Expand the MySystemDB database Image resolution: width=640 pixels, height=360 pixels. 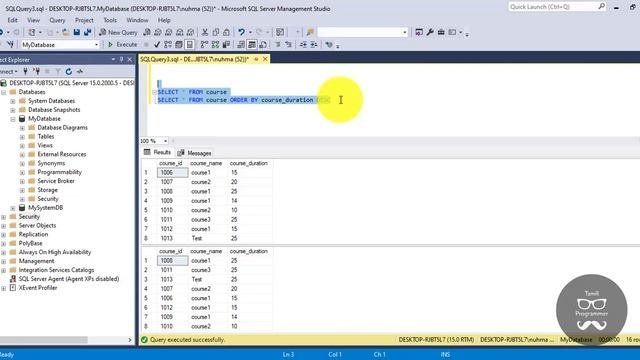tap(13, 208)
